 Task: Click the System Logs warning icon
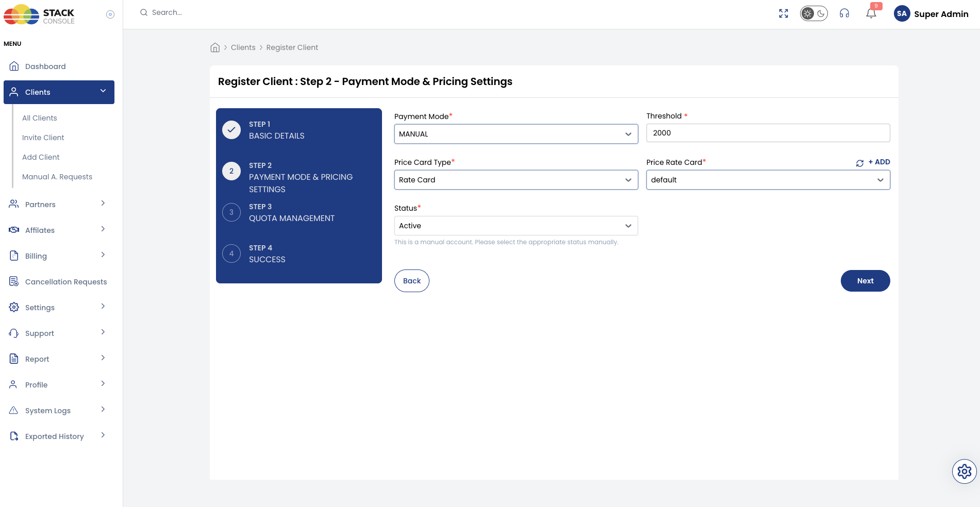pos(14,410)
